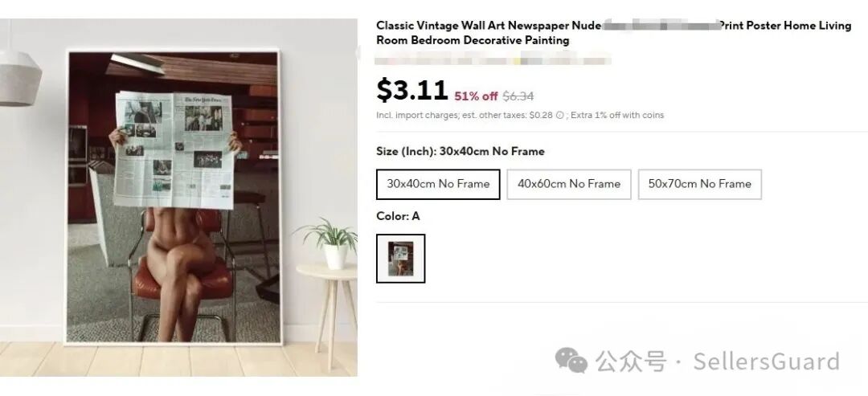This screenshot has height=396, width=868.
Task: Select the Color A thumbnail swatch
Action: pos(401,259)
